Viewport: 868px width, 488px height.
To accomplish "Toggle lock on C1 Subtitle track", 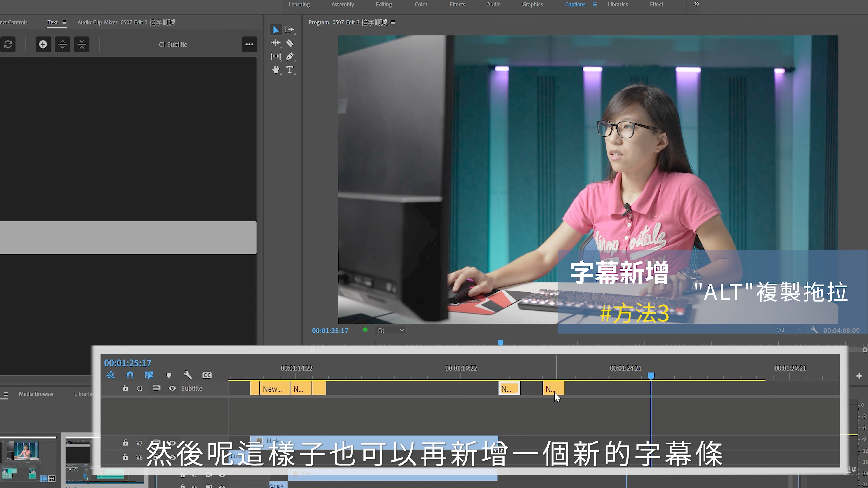I will click(126, 388).
